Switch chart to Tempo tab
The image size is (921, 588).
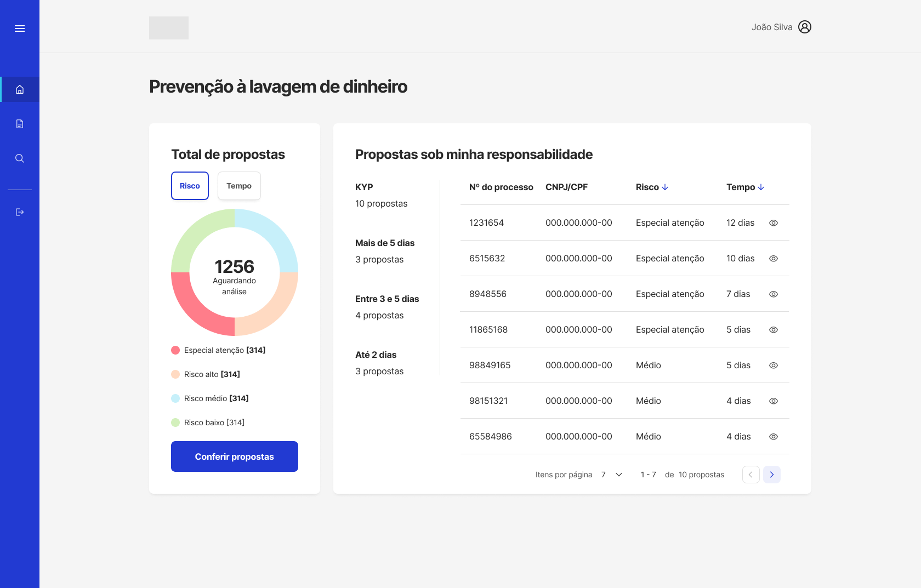click(239, 186)
